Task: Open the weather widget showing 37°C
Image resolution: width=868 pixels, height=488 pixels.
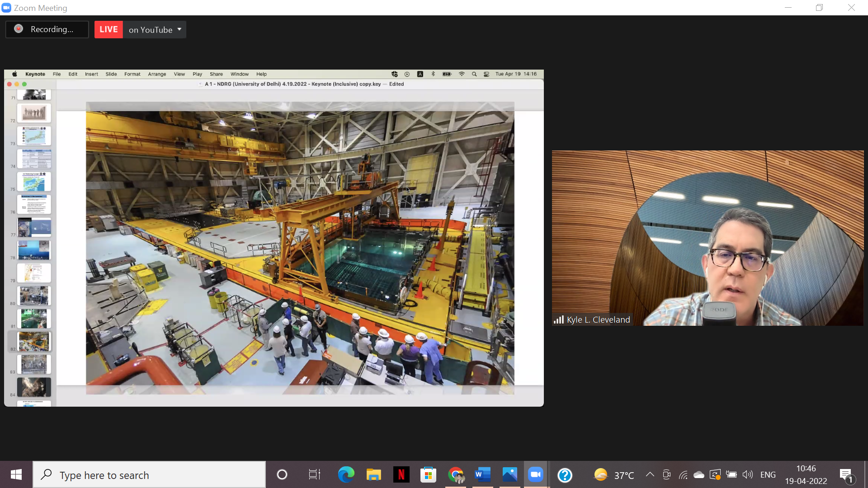Action: [614, 475]
